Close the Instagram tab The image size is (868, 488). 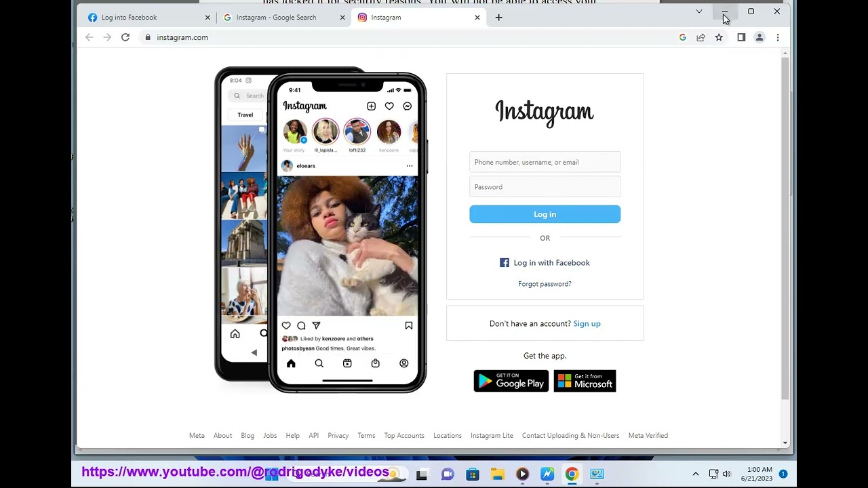477,18
